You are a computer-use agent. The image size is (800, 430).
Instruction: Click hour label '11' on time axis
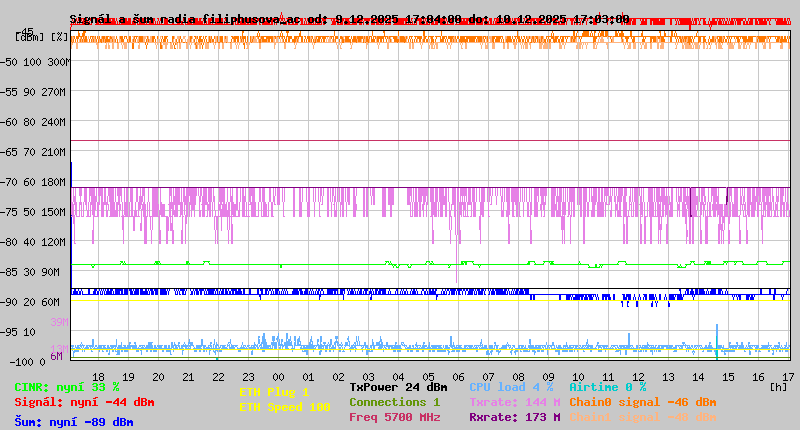click(x=608, y=377)
